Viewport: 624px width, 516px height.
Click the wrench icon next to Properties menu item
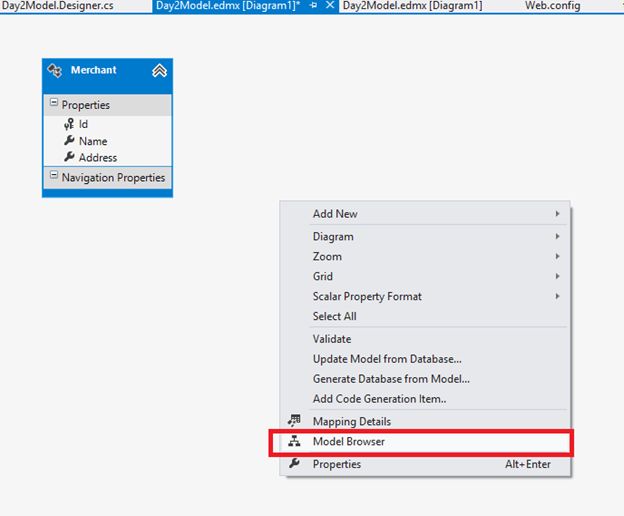click(294, 464)
